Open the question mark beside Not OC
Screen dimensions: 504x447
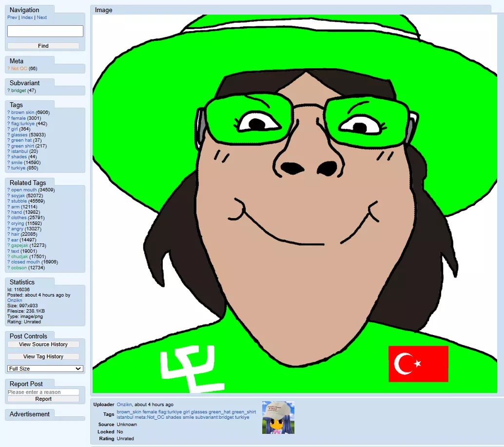(x=9, y=68)
